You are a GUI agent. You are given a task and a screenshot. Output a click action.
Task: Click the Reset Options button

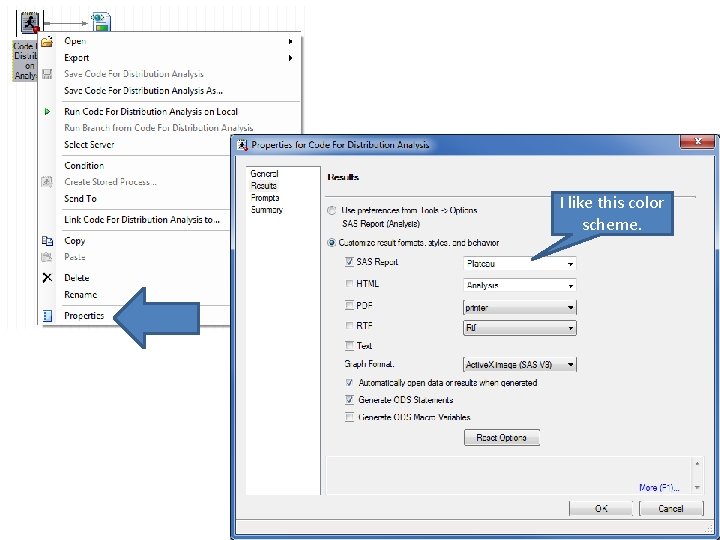pyautogui.click(x=501, y=438)
